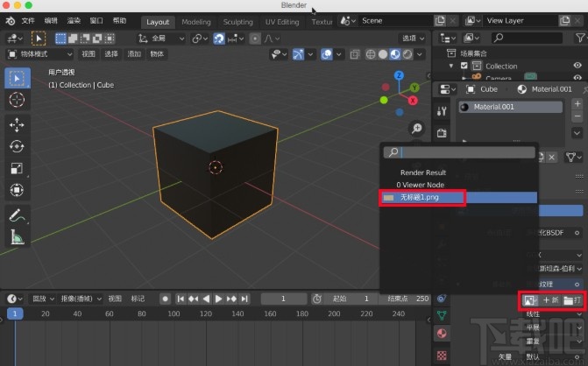Image resolution: width=588 pixels, height=366 pixels.
Task: Select the Move tool
Action: point(17,124)
